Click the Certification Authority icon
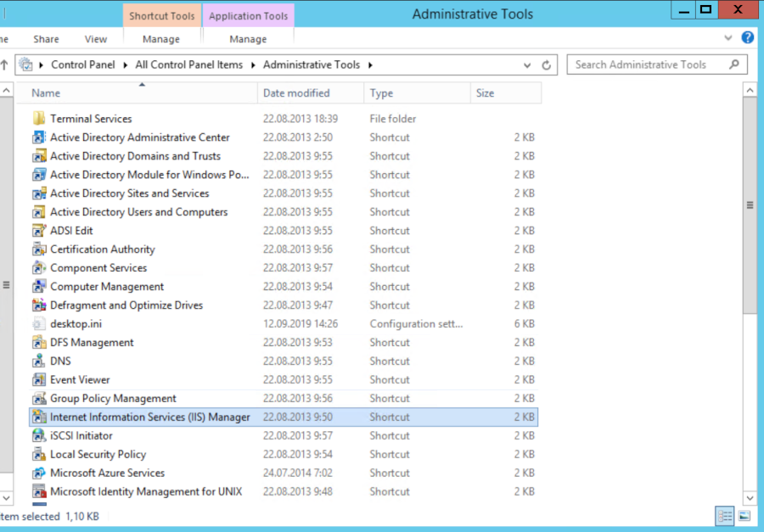 coord(38,249)
